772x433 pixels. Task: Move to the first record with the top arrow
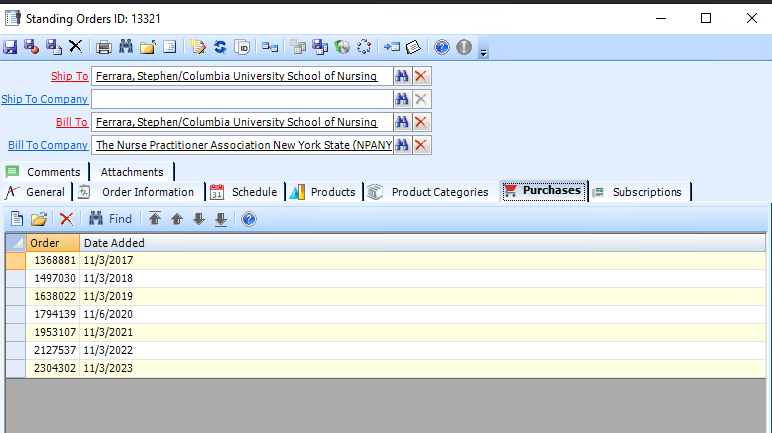pyautogui.click(x=155, y=219)
